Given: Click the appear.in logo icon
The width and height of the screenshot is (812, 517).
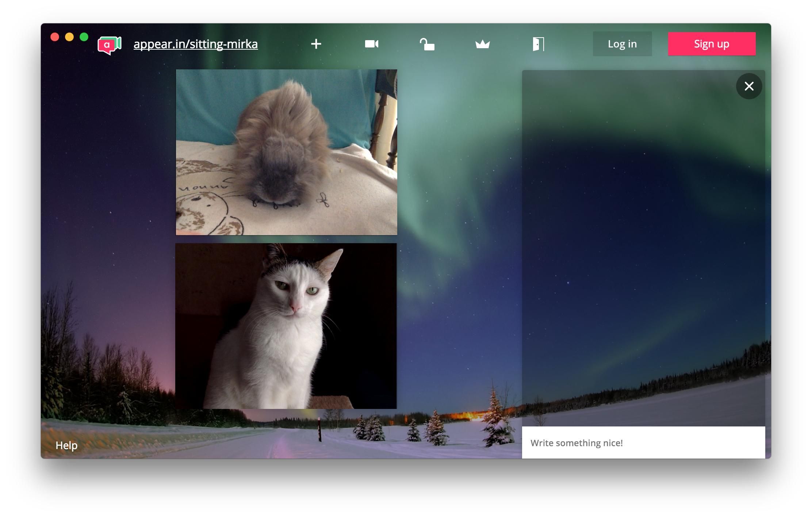Looking at the screenshot, I should [x=109, y=45].
